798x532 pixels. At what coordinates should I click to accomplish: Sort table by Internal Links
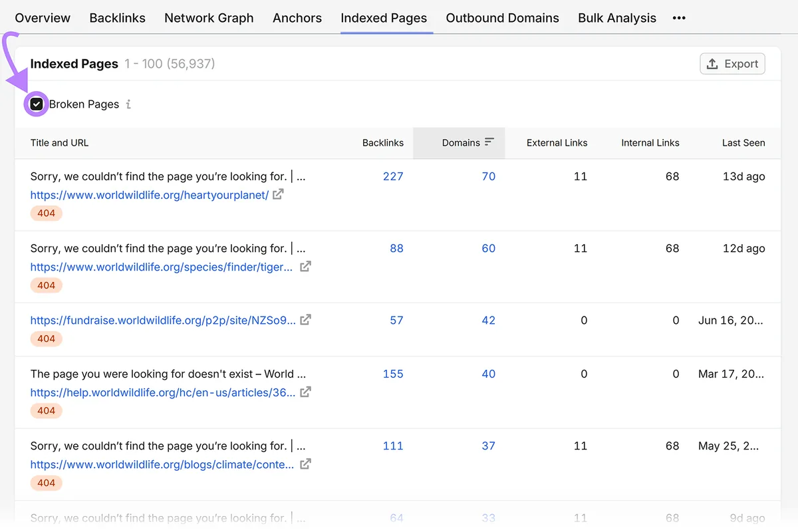(x=650, y=142)
